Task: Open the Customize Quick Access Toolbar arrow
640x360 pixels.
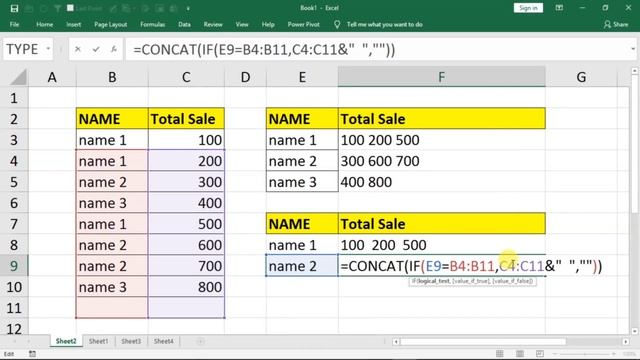Action: [x=188, y=8]
